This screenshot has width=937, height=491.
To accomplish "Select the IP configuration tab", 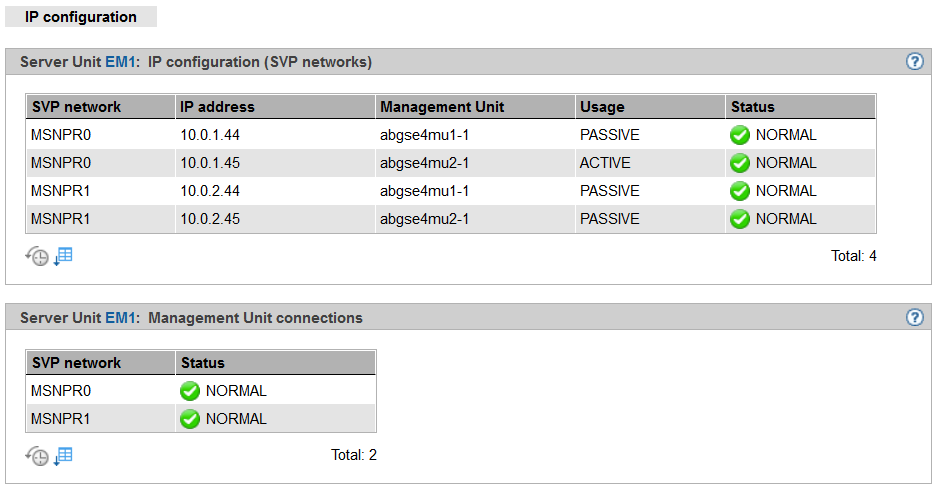I will (x=81, y=17).
